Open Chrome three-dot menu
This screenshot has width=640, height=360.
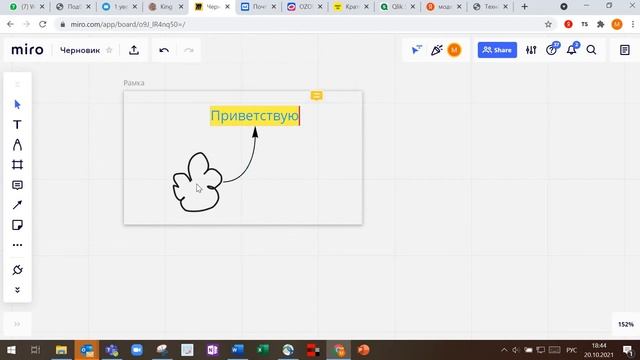633,24
